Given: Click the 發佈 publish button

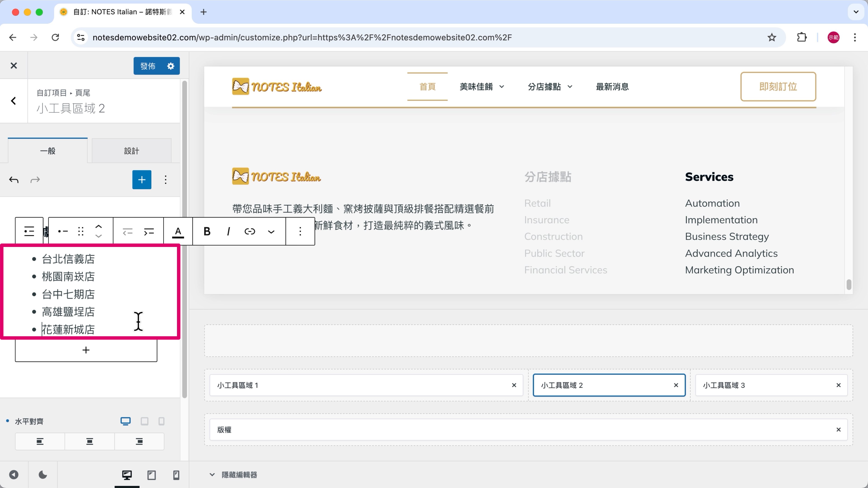Looking at the screenshot, I should point(148,66).
